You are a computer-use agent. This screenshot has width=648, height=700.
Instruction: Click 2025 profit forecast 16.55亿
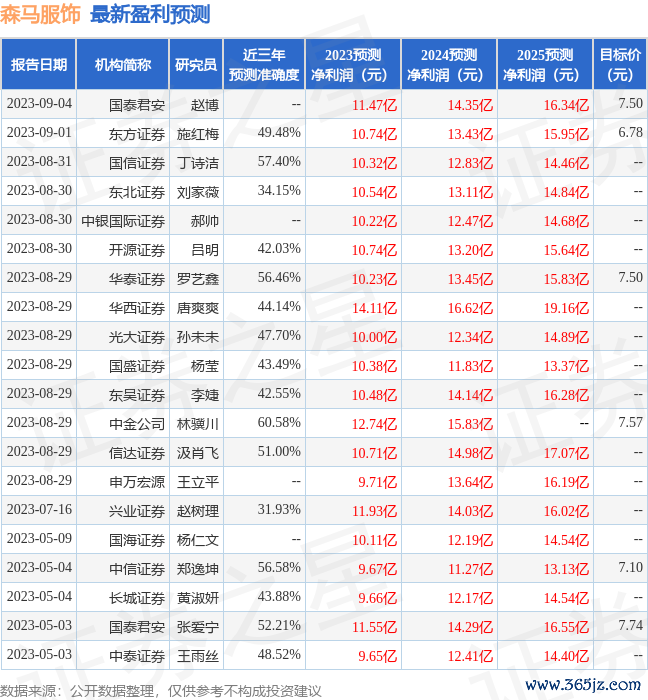coord(566,627)
